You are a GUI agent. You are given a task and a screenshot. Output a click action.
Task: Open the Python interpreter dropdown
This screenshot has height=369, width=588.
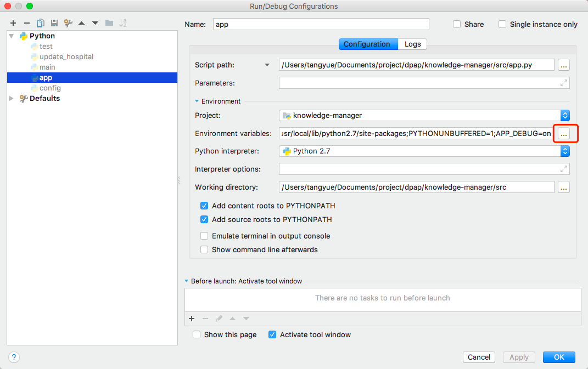tap(565, 151)
